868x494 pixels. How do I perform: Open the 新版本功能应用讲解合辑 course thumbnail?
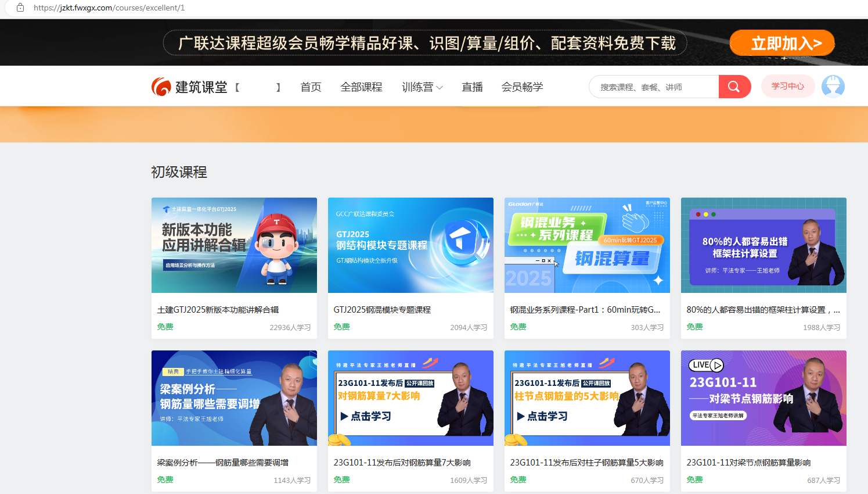234,245
